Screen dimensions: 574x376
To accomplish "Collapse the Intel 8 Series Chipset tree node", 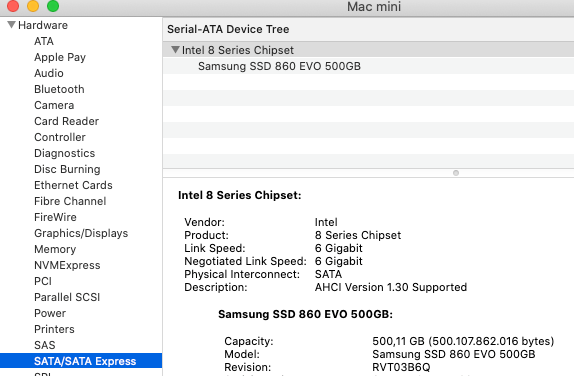I will pyautogui.click(x=175, y=49).
